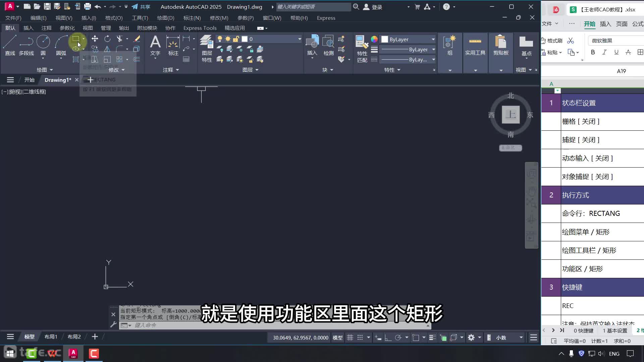Click the Model (模型) status bar button
The image size is (644, 362).
point(337,338)
